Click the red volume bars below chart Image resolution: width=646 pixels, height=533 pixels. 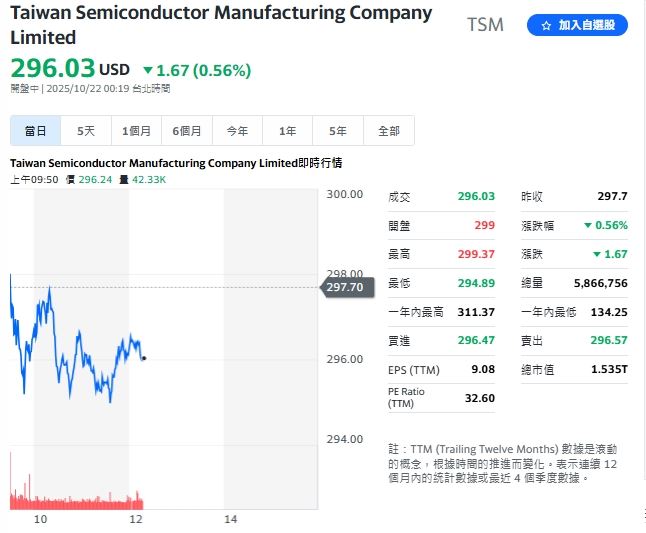pos(75,498)
